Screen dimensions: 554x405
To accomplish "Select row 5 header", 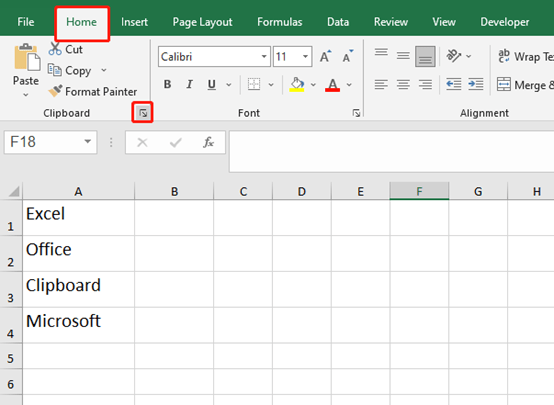I will [x=11, y=356].
